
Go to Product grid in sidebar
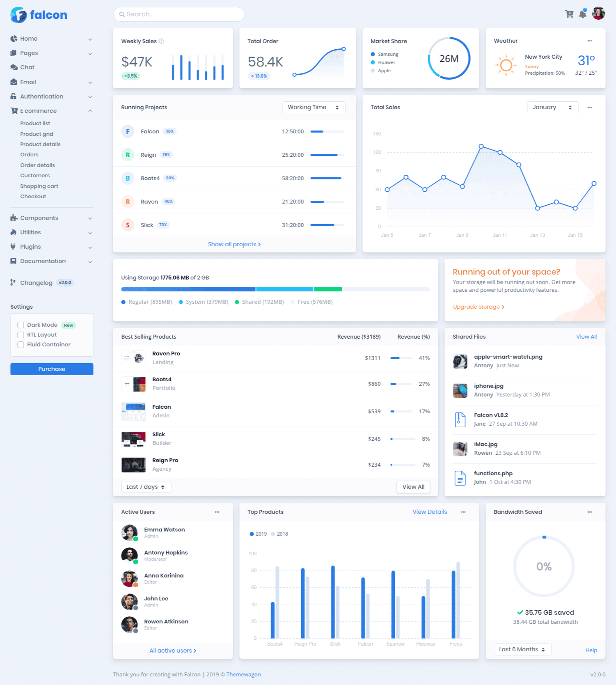click(37, 134)
